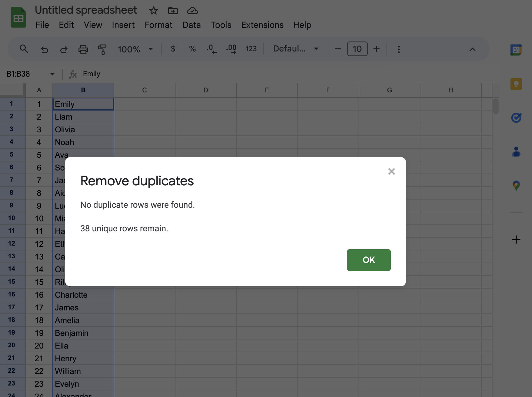Image resolution: width=532 pixels, height=397 pixels.
Task: Click the cell containing Emily
Action: pos(83,104)
